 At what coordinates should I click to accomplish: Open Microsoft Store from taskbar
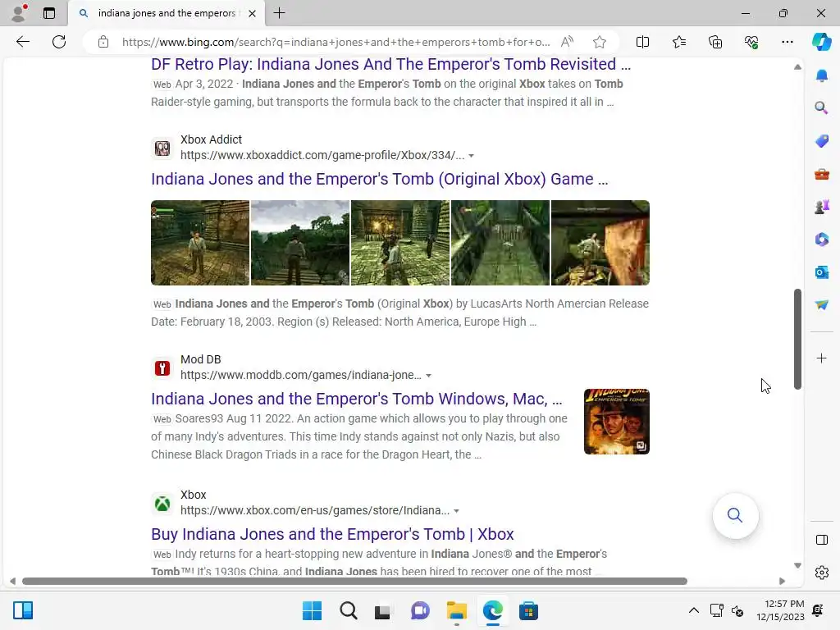528,610
